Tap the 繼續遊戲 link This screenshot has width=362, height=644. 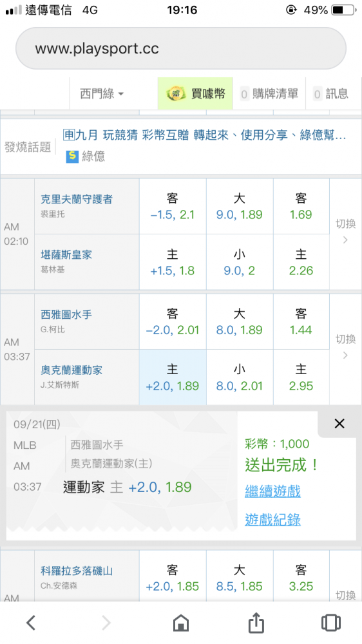point(273,491)
